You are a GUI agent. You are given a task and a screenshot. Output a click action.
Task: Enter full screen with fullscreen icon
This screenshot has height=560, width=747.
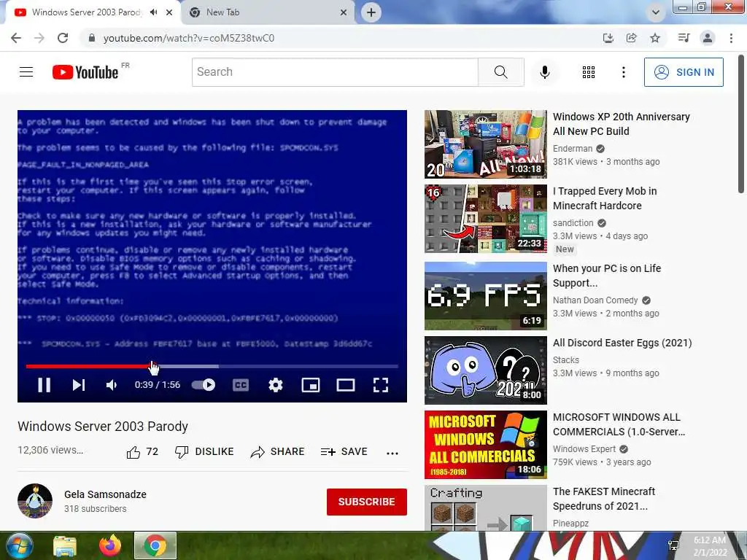tap(381, 385)
